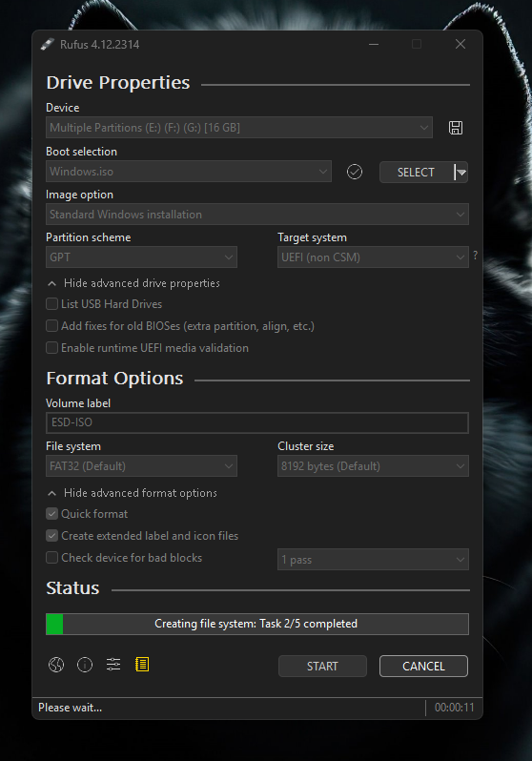The height and width of the screenshot is (761, 532).
Task: Open the File system FAT32 dropdown
Action: point(141,466)
